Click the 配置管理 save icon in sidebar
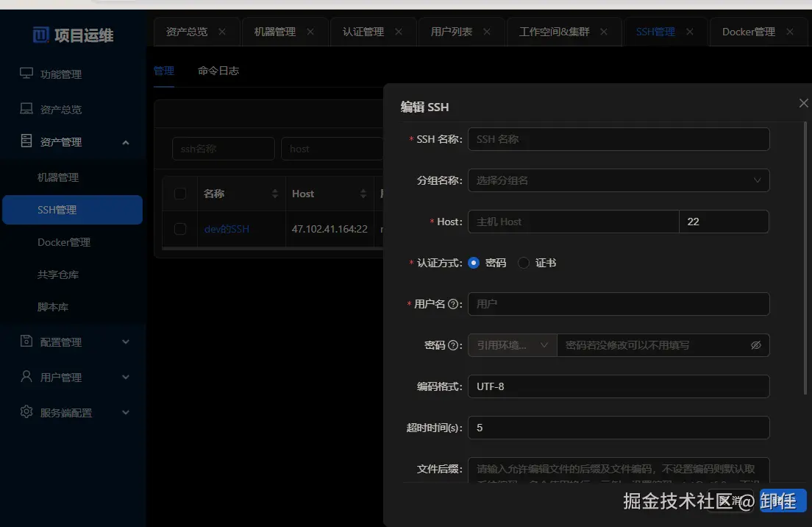Screen dimensions: 812x527 tap(26, 341)
